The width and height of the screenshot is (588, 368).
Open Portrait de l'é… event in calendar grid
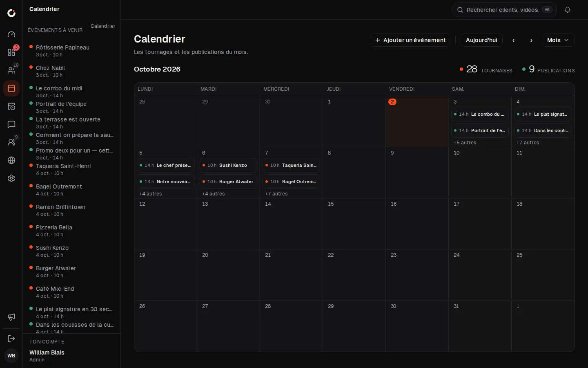[480, 130]
